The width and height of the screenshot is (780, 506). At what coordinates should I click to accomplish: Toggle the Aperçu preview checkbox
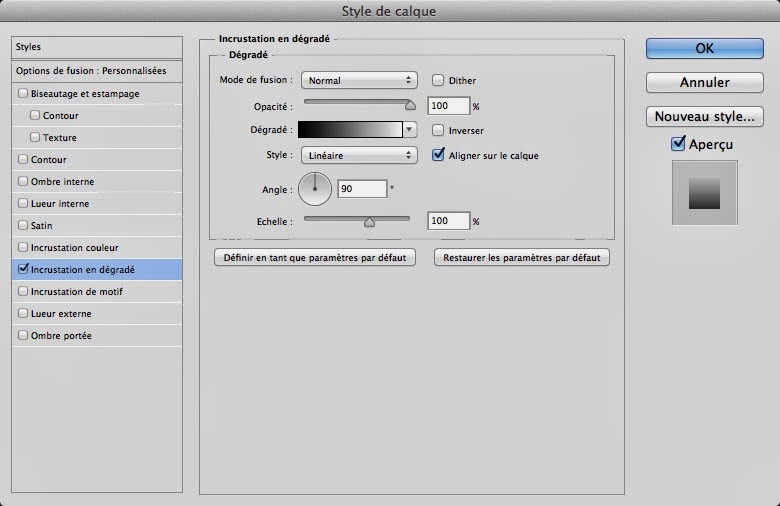(678, 144)
